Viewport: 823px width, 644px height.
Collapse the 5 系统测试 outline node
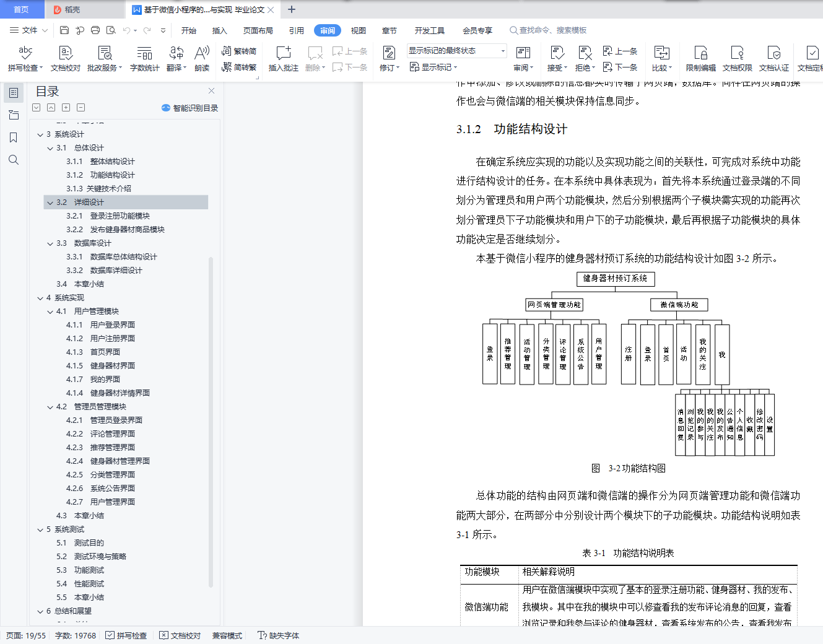click(40, 529)
